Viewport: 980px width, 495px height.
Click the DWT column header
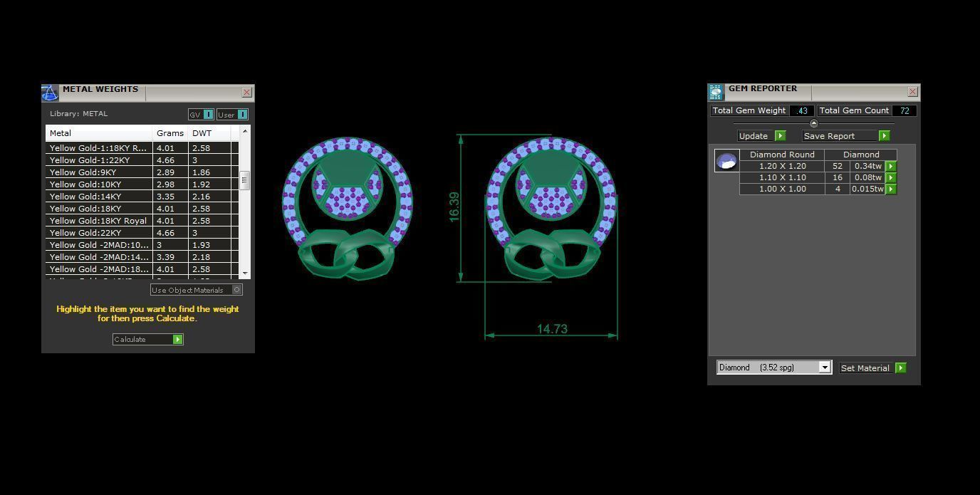click(x=210, y=133)
